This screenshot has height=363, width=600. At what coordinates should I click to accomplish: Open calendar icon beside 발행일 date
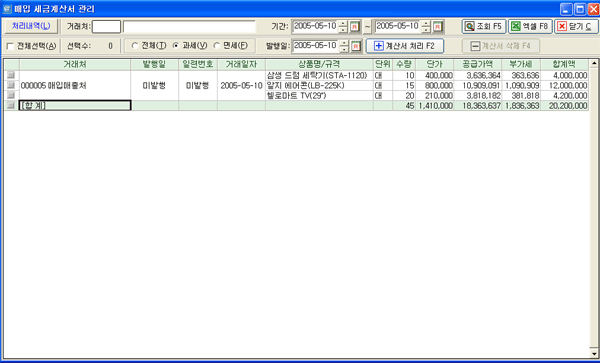356,46
